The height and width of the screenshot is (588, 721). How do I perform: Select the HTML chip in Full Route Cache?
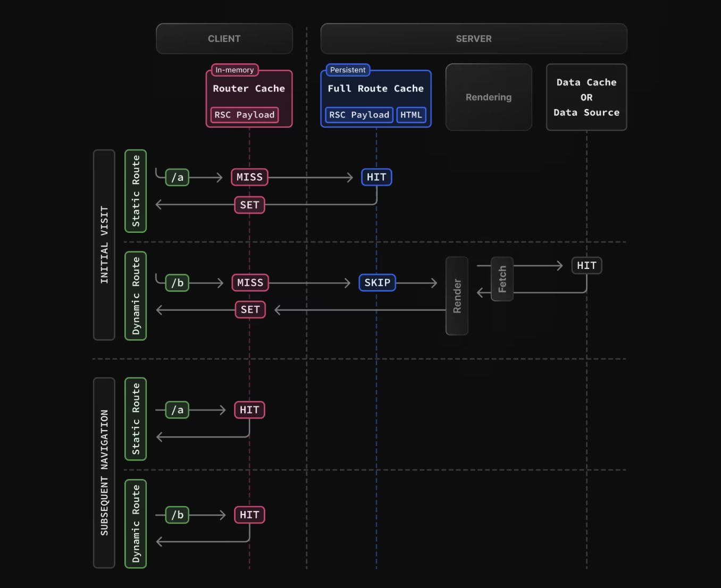[x=411, y=115]
